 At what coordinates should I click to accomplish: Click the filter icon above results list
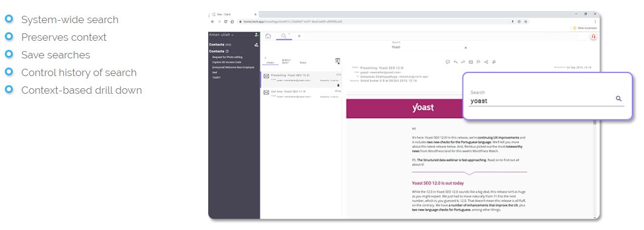coord(338,61)
